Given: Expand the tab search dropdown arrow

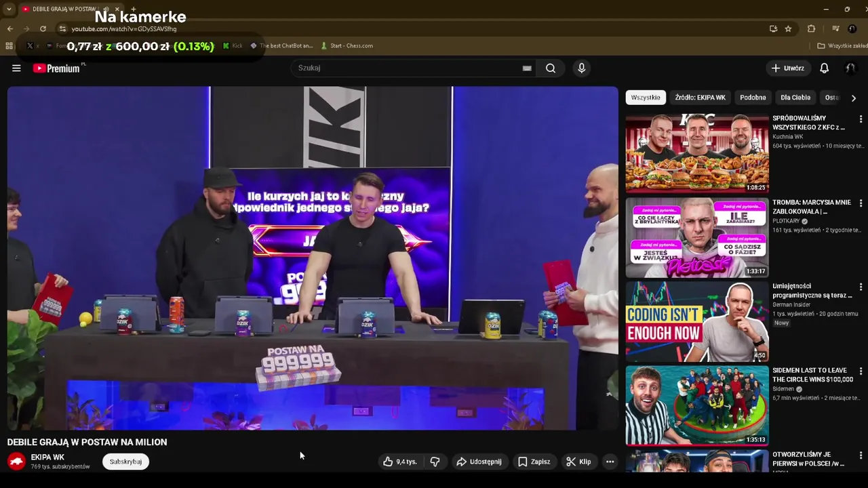Looking at the screenshot, I should tap(9, 9).
